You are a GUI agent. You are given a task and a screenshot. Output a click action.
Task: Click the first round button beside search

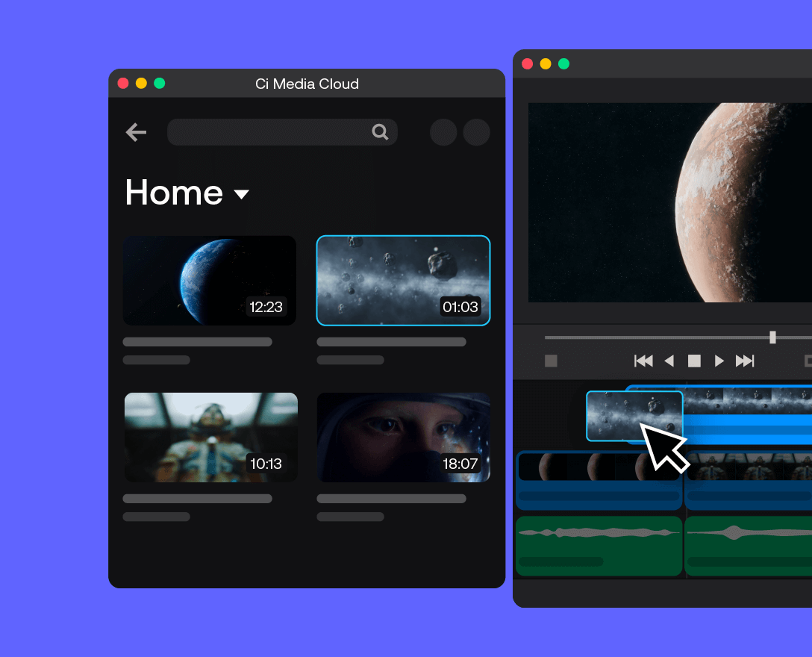coord(443,132)
